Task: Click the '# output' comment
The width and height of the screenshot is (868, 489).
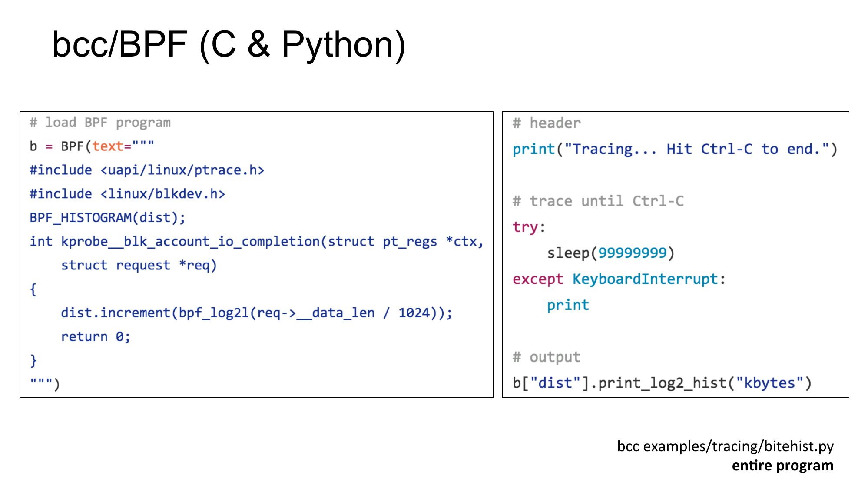Action: (x=547, y=357)
